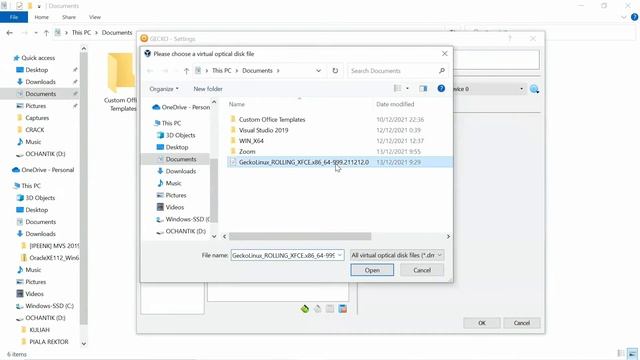Click the green add controller icon in Settings
The height and width of the screenshot is (360, 640).
point(304,309)
